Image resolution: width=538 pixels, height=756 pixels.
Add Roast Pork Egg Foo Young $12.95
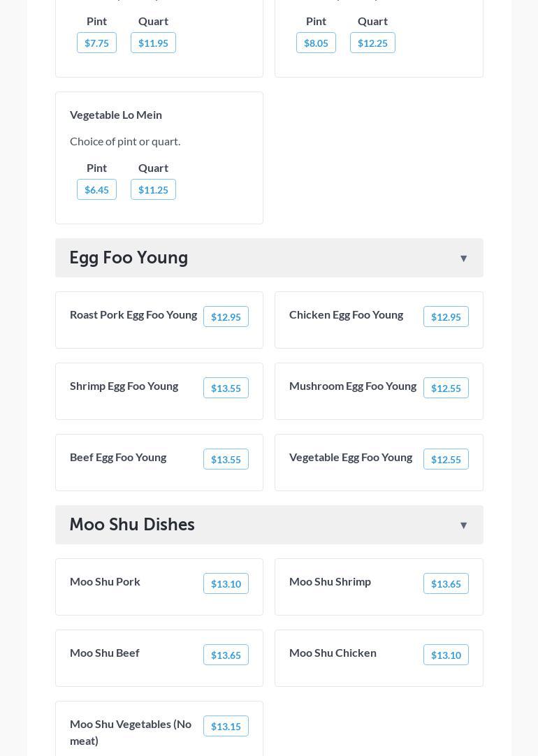click(x=226, y=317)
